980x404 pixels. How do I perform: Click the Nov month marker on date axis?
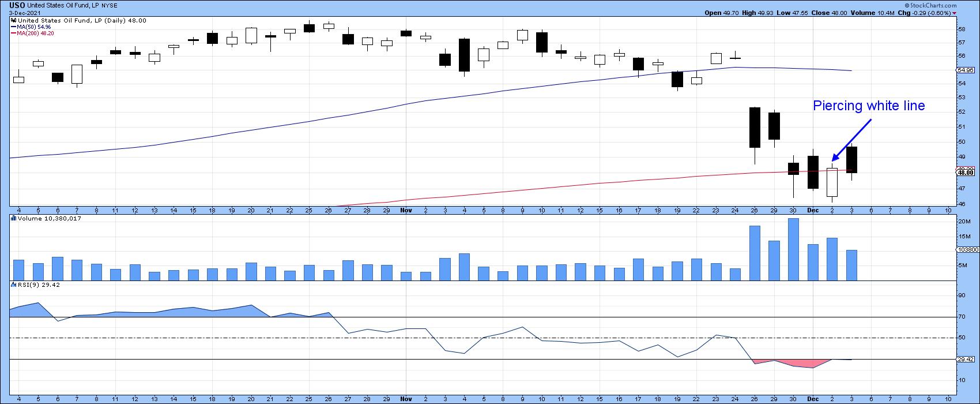point(406,211)
